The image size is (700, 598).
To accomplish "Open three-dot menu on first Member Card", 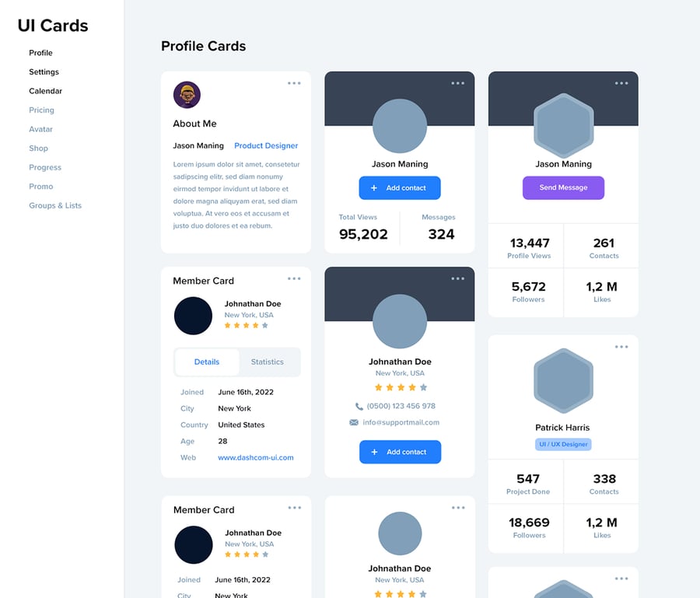I will click(294, 278).
